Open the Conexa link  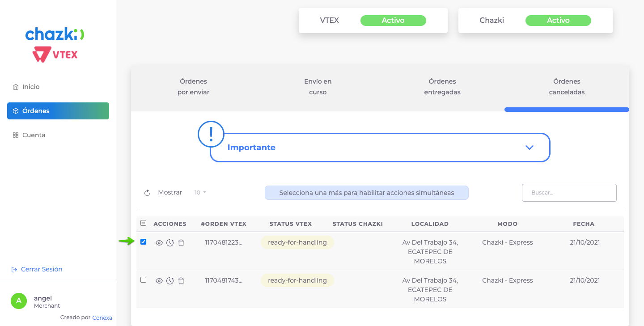click(x=102, y=318)
